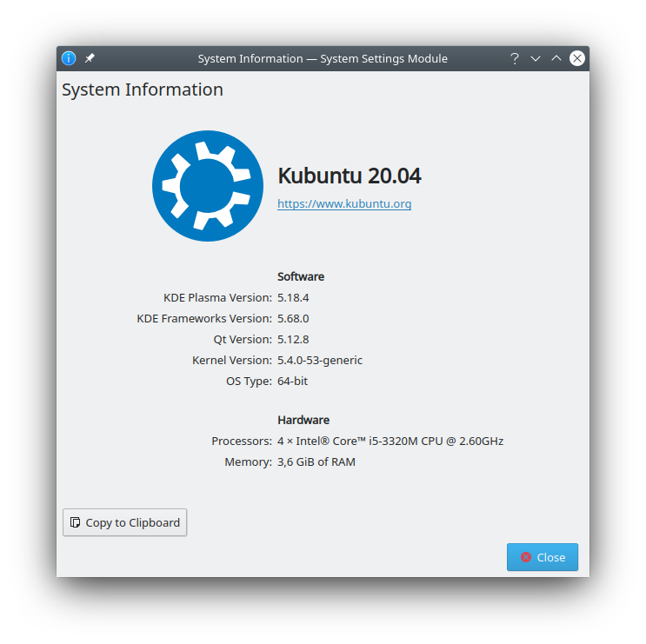The image size is (646, 644).
Task: Open the https://www.kubuntu.org link
Action: 344,204
